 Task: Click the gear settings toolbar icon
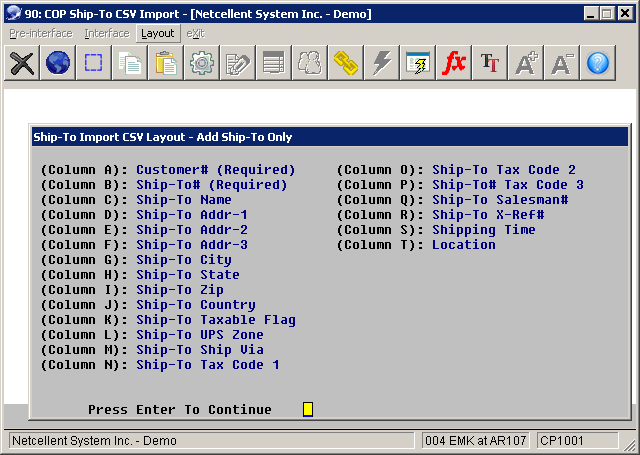click(x=202, y=63)
